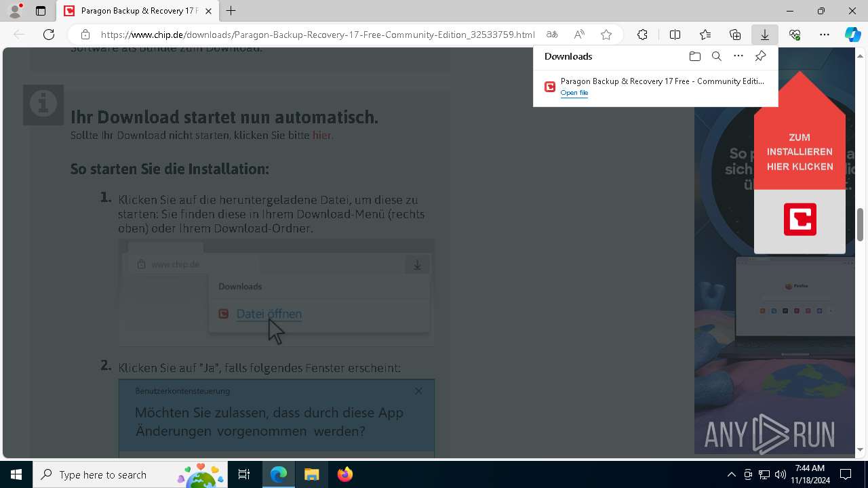Open File Explorer from the taskbar
The image size is (868, 488).
click(x=311, y=474)
